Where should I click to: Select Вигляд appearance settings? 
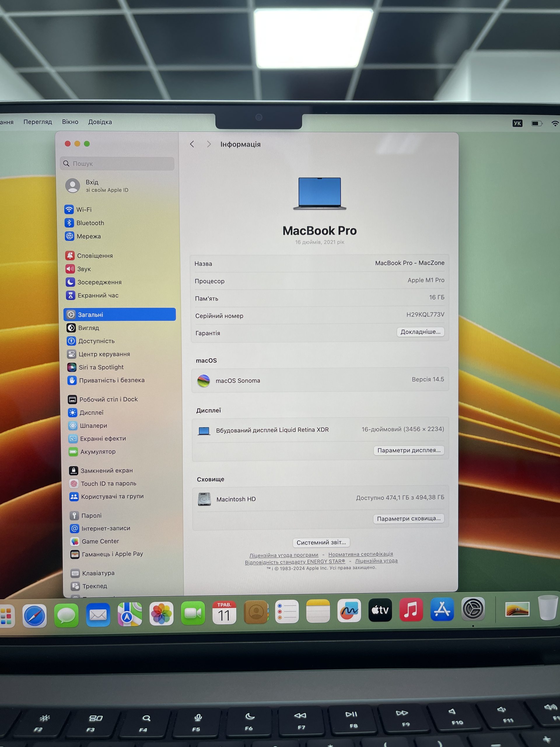83,328
